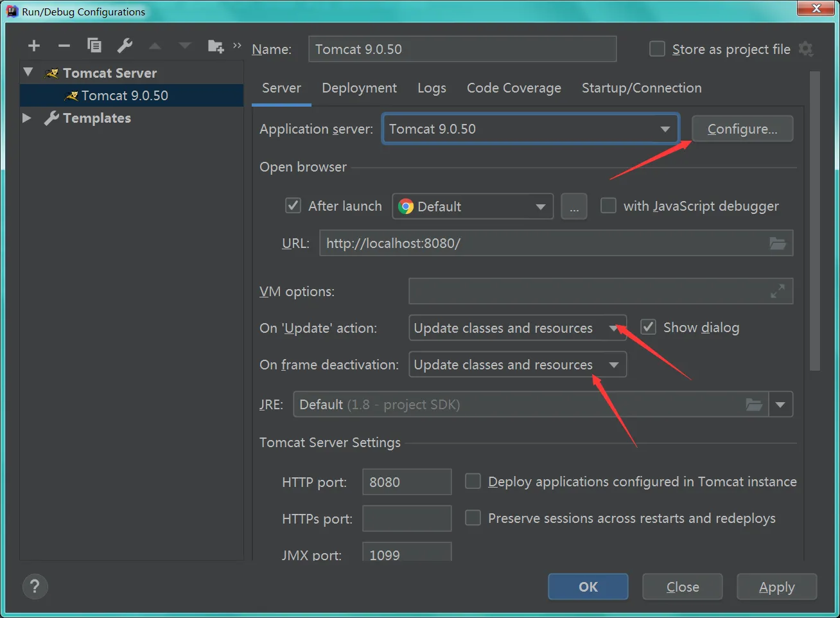Expand Templates tree node

[x=27, y=118]
